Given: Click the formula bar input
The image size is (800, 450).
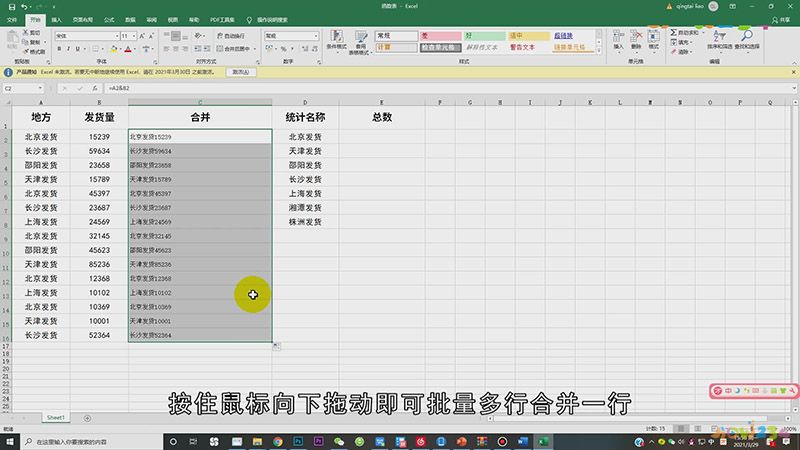Looking at the screenshot, I should coord(449,88).
